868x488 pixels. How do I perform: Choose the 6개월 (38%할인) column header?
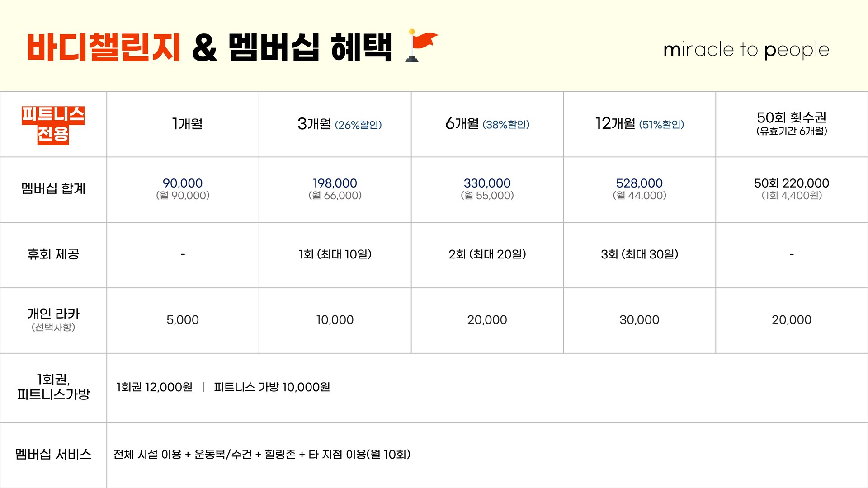[487, 124]
